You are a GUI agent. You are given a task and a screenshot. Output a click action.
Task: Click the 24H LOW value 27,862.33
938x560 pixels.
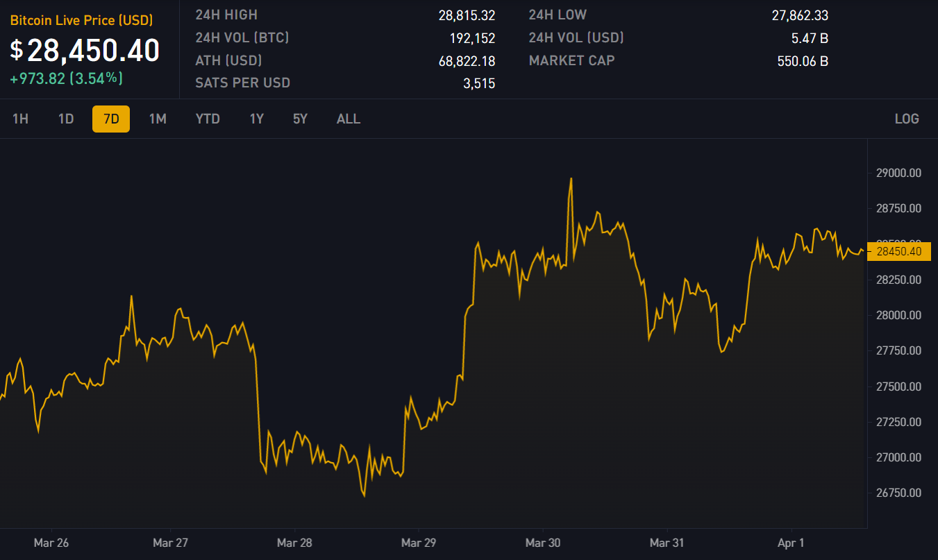(x=800, y=15)
